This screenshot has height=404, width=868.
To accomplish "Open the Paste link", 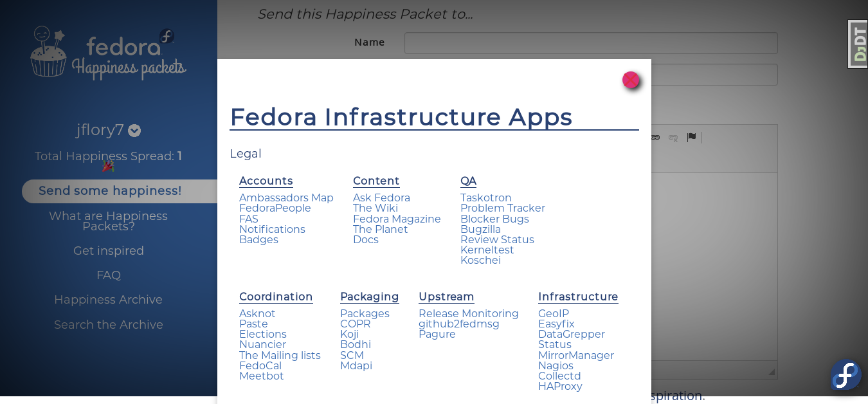I will (x=253, y=324).
